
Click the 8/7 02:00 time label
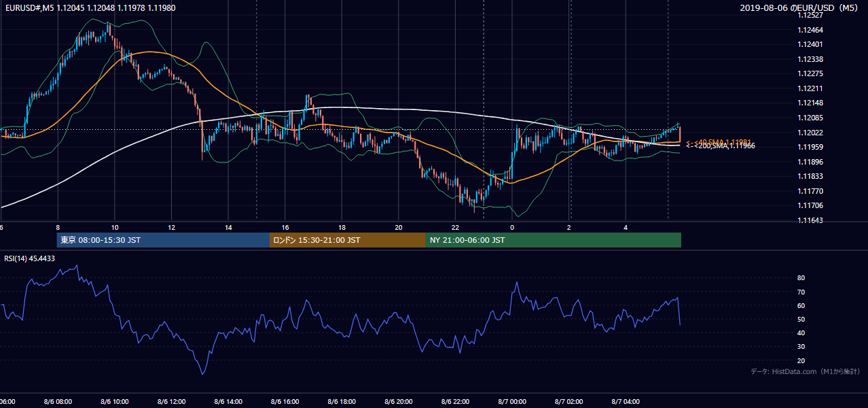pos(569,402)
